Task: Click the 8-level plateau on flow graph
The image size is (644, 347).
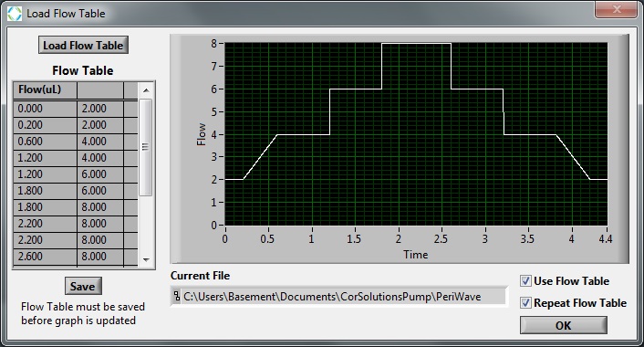Action: tap(416, 43)
